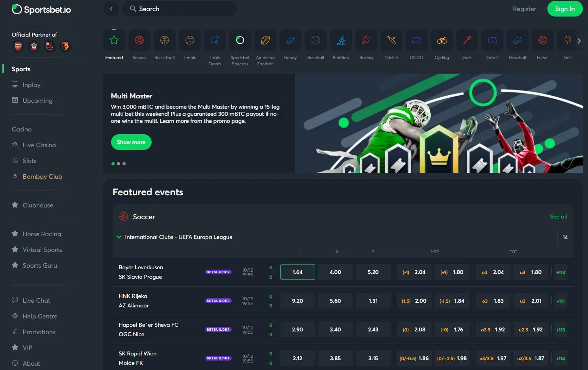588x370 pixels.
Task: Select o3 2.04 total for Leverkusen match
Action: tap(493, 272)
